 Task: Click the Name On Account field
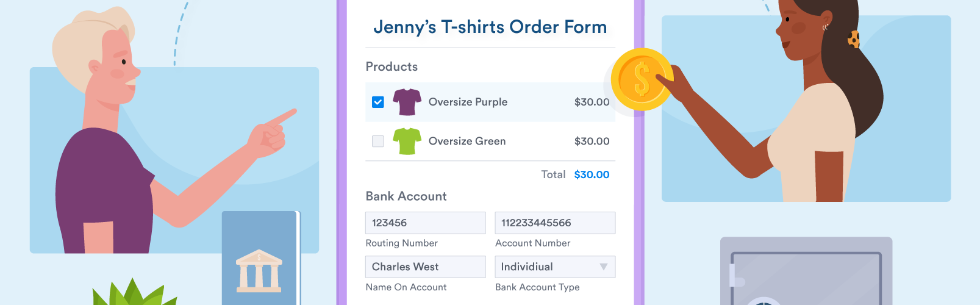pyautogui.click(x=425, y=267)
